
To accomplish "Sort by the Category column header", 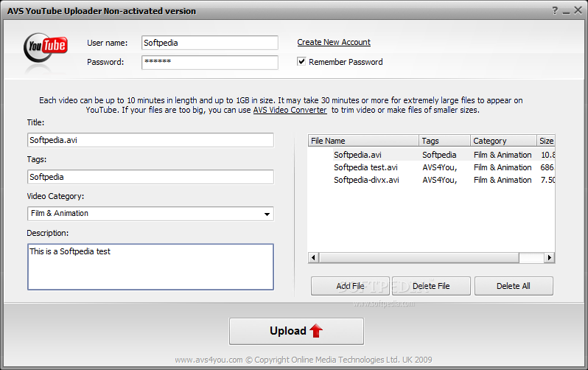I will [503, 141].
